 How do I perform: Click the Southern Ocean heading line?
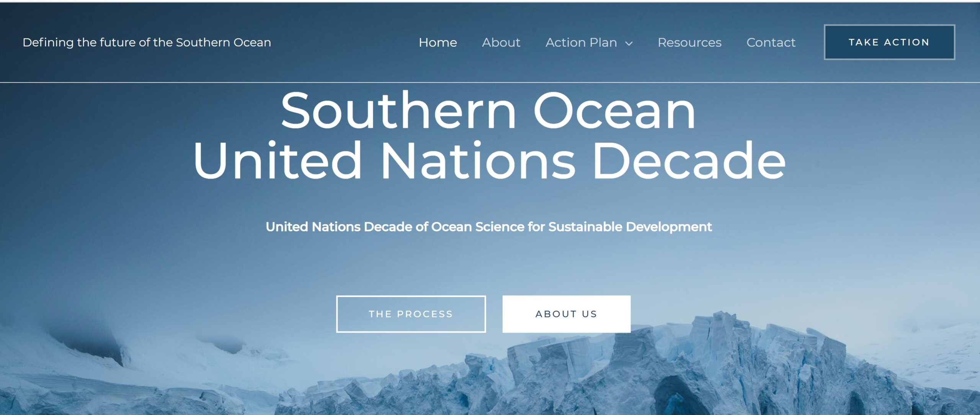point(488,110)
